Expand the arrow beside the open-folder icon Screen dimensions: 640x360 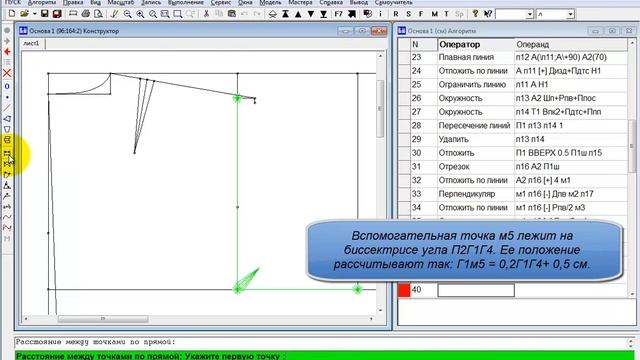click(35, 14)
